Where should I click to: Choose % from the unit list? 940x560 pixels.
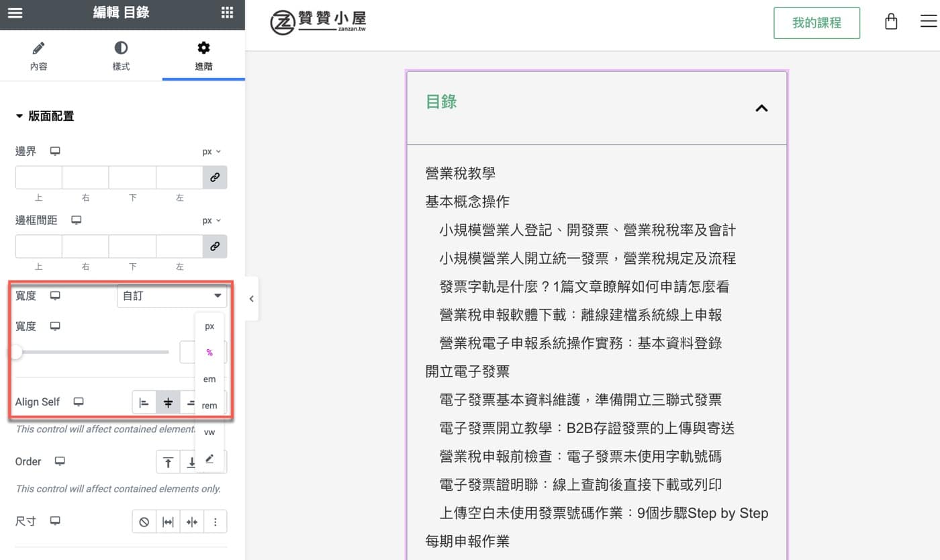[209, 353]
